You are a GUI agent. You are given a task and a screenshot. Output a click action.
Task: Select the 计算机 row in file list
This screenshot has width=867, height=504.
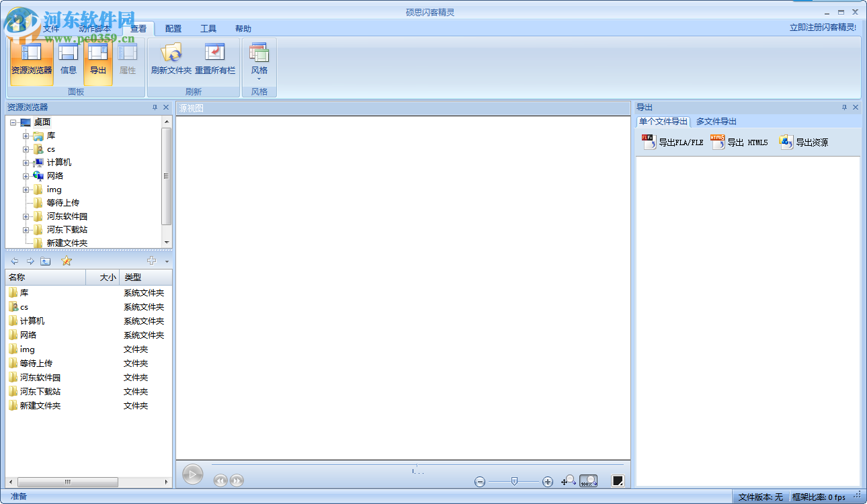point(89,321)
